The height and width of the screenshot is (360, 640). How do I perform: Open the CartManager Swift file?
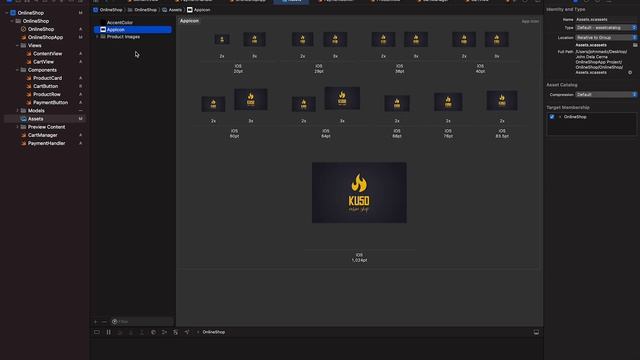[x=42, y=135]
